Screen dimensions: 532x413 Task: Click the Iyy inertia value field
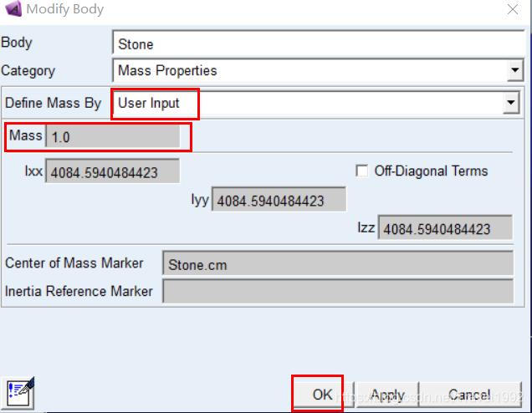[x=279, y=201]
